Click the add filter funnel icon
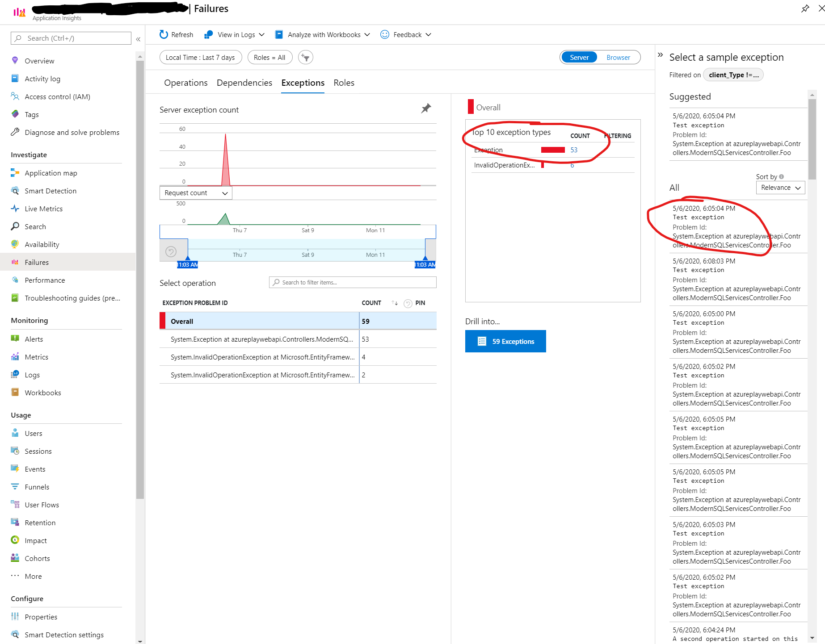 point(306,58)
